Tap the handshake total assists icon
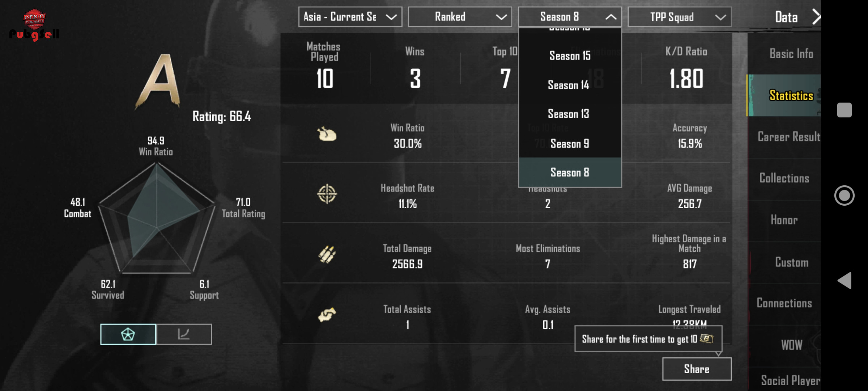The image size is (868, 391). click(x=327, y=315)
